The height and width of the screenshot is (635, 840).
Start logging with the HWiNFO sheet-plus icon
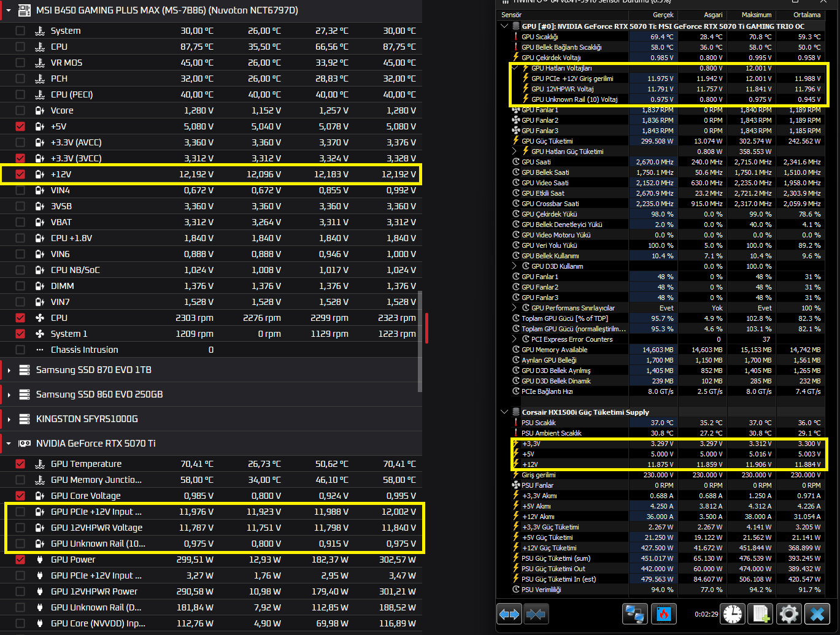point(761,614)
